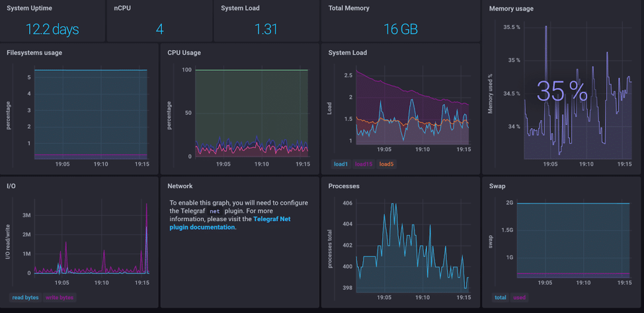Toggle the load5 series legend label
The height and width of the screenshot is (313, 644).
click(386, 164)
